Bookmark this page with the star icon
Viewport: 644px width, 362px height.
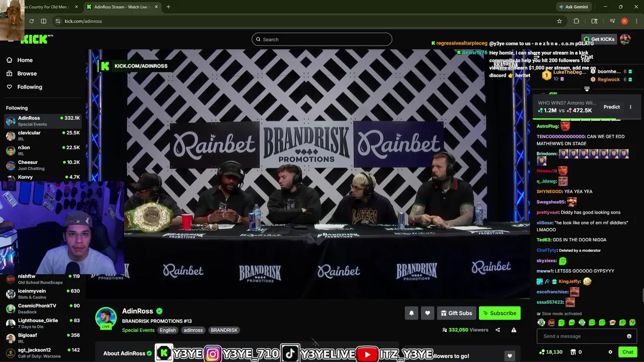pyautogui.click(x=559, y=21)
